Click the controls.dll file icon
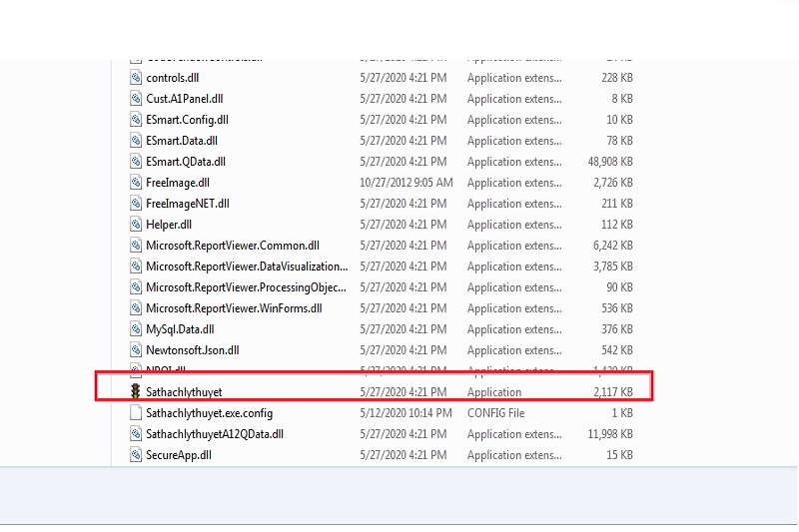Viewport: 799px width, 532px height. (137, 78)
